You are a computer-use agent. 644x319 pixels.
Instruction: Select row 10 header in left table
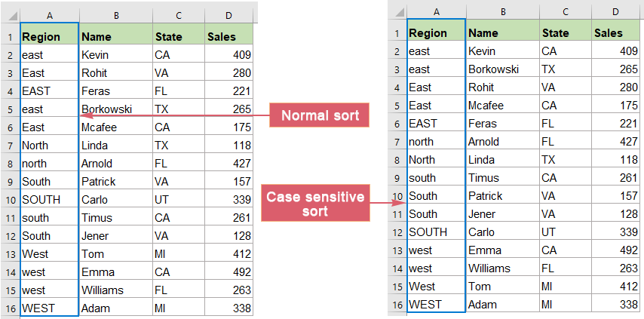pos(10,200)
